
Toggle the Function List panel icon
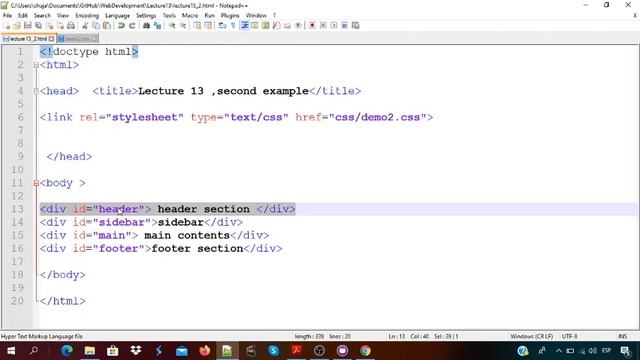(x=276, y=26)
